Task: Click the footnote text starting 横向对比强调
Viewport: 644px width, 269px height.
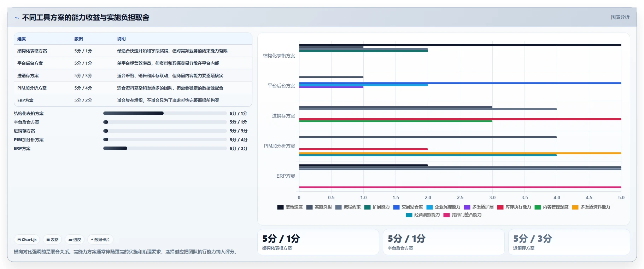Action: (x=126, y=252)
